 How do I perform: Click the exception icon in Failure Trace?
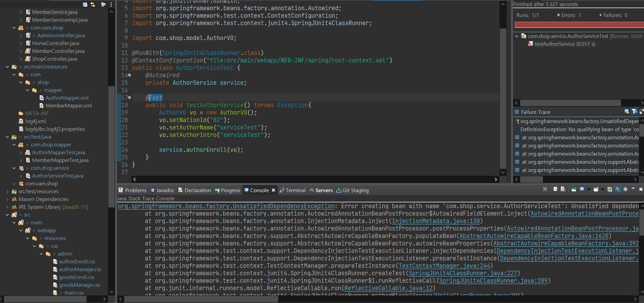pos(517,121)
